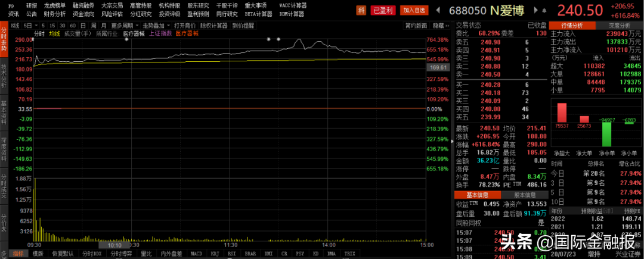Open the 到价提醒 alert setting

tap(243, 26)
